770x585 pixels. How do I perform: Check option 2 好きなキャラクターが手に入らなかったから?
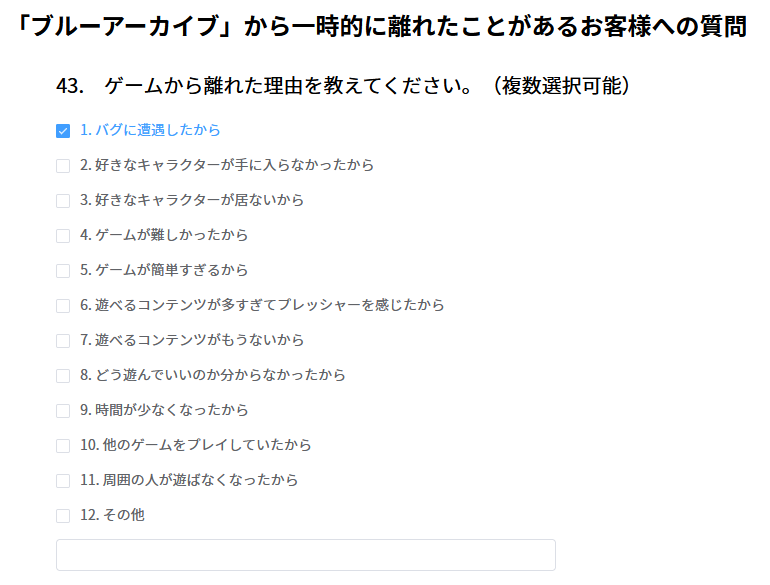point(63,166)
